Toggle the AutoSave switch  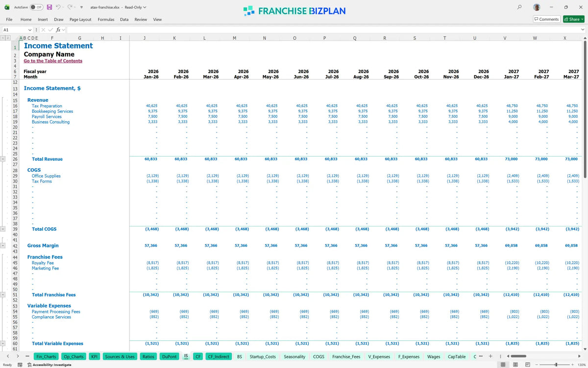(36, 7)
